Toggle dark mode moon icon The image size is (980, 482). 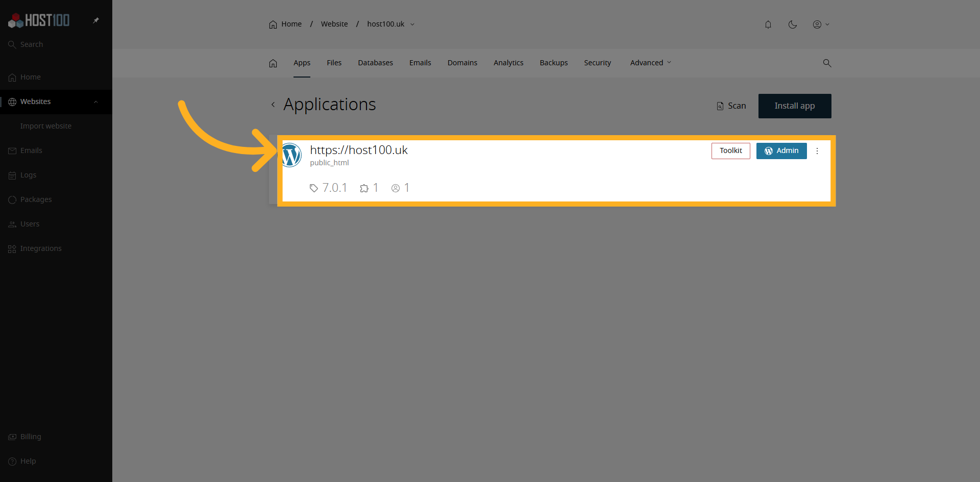(x=793, y=24)
